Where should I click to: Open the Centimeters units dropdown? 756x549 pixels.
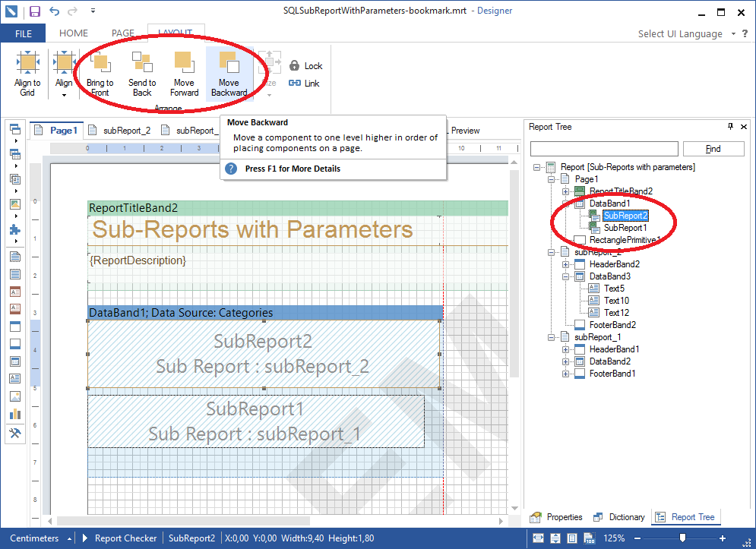click(40, 538)
